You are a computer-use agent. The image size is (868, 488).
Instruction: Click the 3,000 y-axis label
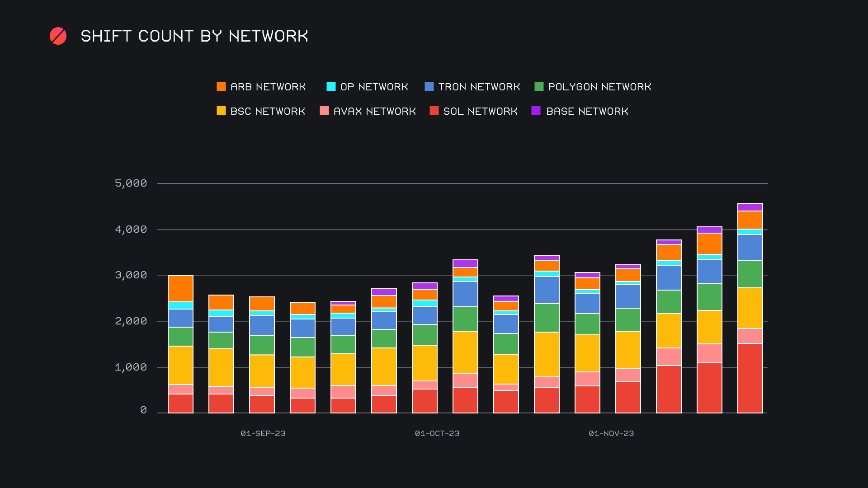131,275
